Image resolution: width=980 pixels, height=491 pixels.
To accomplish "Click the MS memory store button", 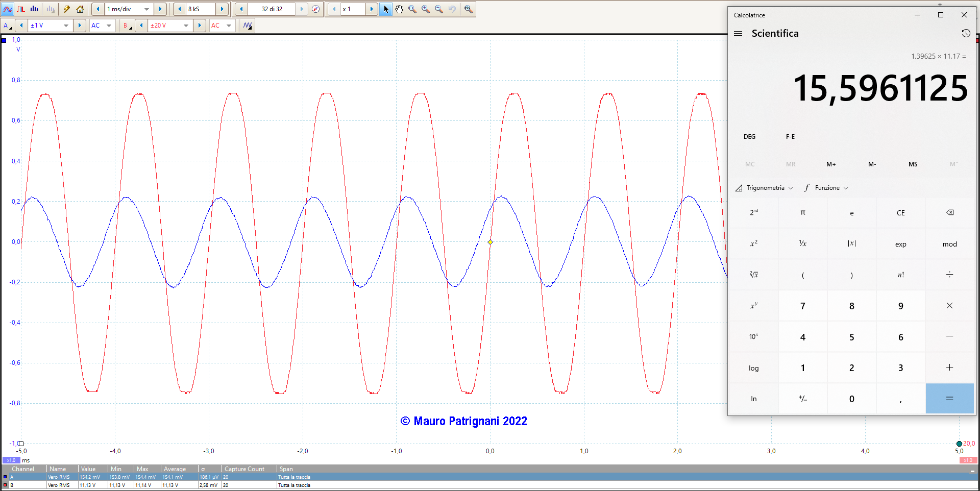I will 913,164.
